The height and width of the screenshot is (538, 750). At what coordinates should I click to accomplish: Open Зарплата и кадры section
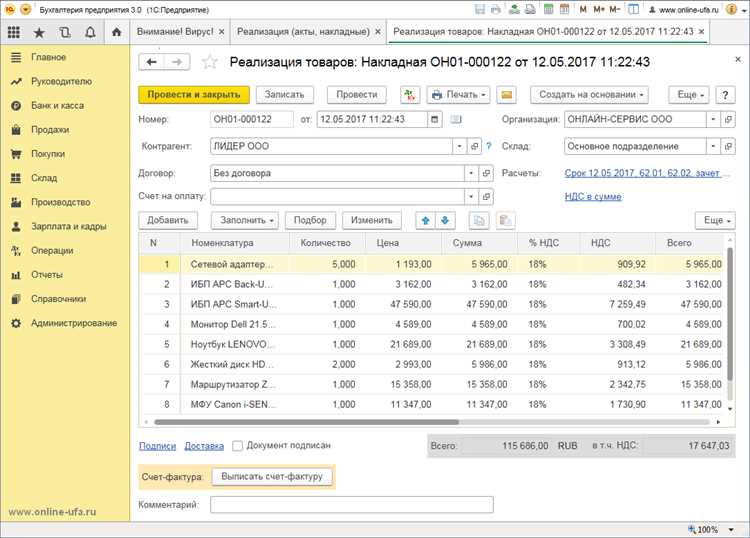click(68, 226)
